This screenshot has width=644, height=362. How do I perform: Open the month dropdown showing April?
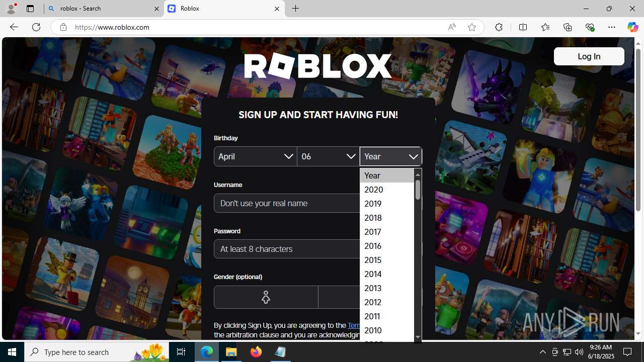[255, 156]
